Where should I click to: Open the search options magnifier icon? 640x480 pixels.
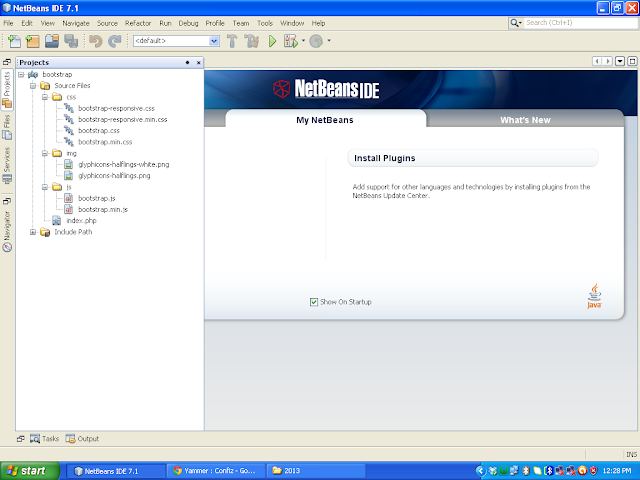tap(516, 23)
